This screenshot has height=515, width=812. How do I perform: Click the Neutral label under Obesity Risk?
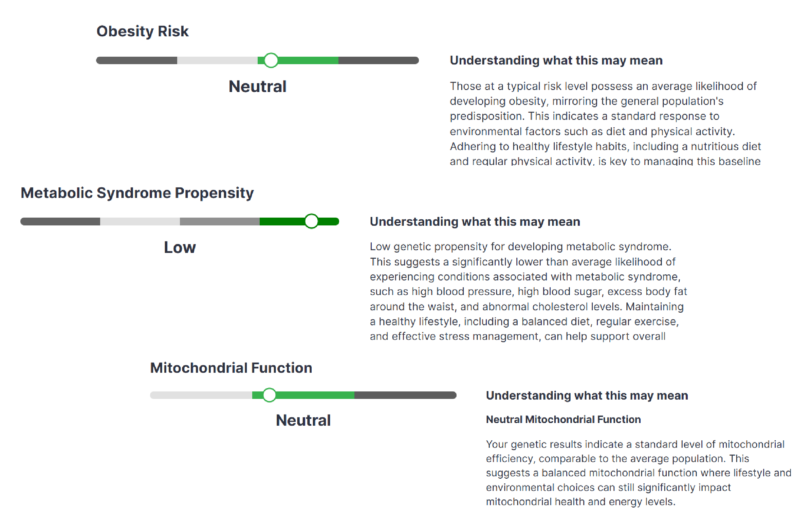pyautogui.click(x=257, y=87)
